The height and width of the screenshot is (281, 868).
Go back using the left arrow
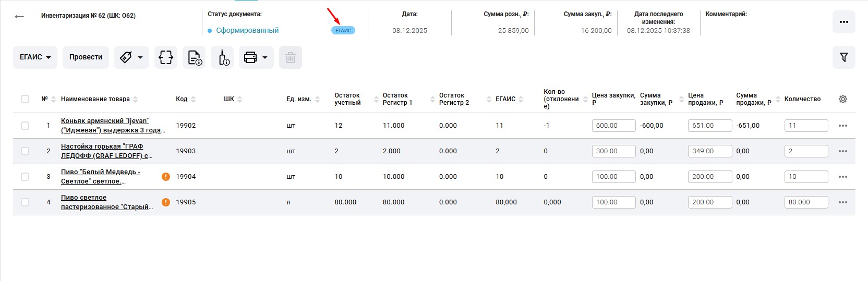pyautogui.click(x=19, y=17)
